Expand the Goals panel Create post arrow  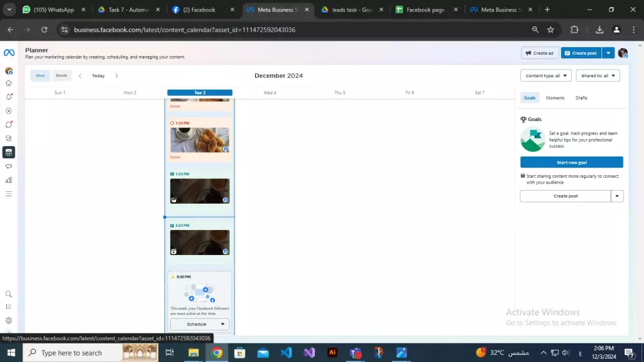coord(617,196)
